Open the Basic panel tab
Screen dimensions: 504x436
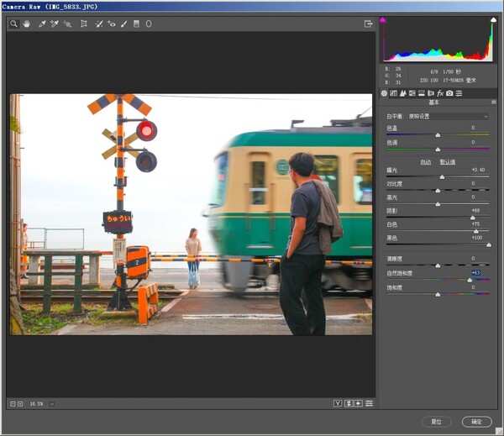[x=384, y=93]
